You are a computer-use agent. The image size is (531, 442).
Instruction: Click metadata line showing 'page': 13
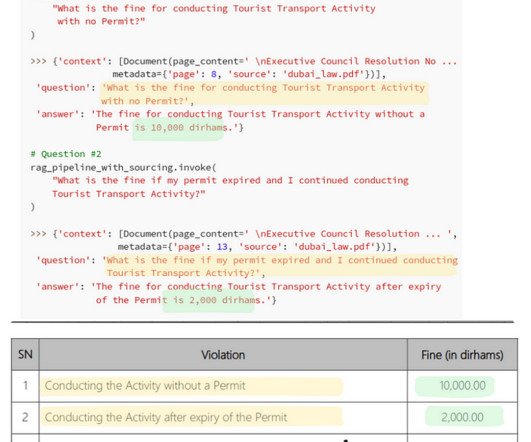coord(257,247)
